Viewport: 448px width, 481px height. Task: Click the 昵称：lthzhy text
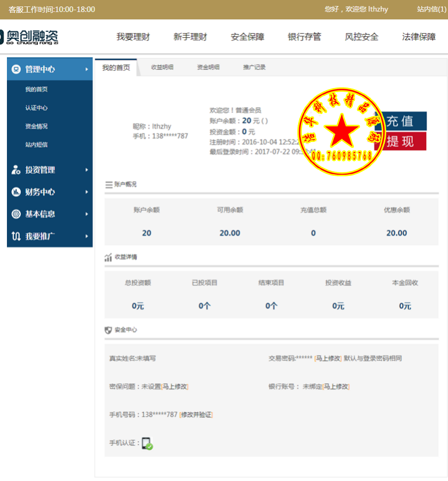(x=152, y=126)
